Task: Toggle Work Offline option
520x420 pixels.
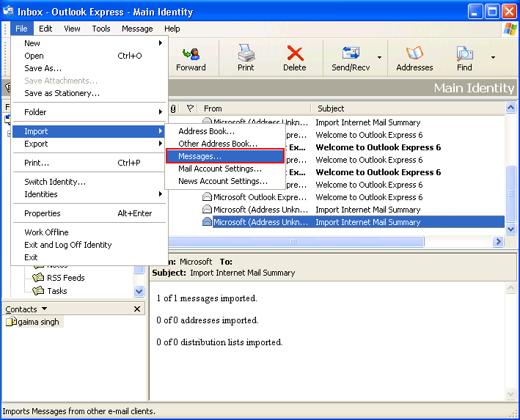Action: [89, 232]
